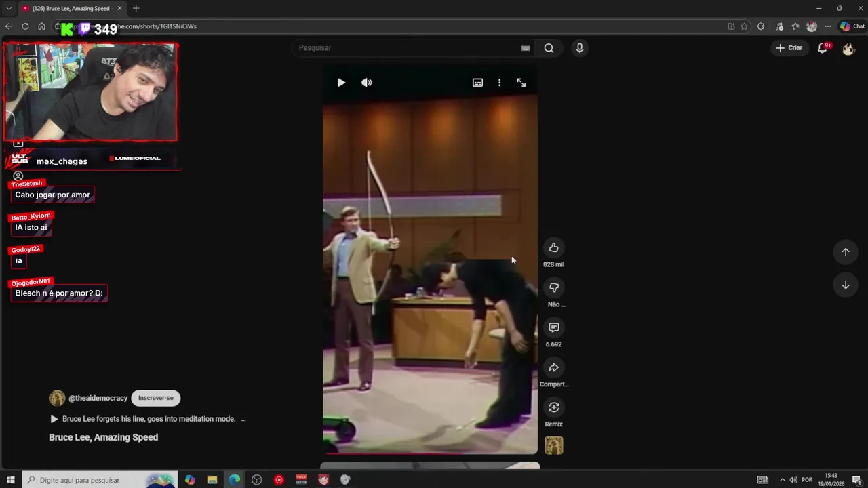Open the Edge browser profile avatar
This screenshot has height=488, width=868.
812,26
